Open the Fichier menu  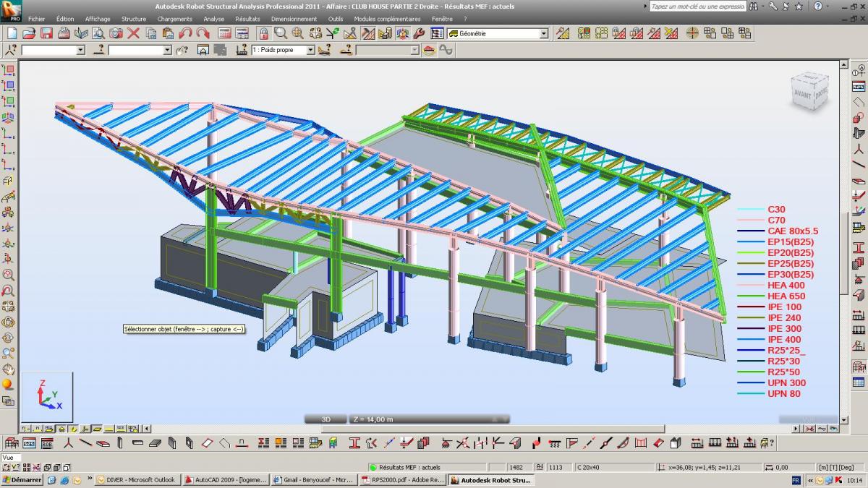[36, 19]
